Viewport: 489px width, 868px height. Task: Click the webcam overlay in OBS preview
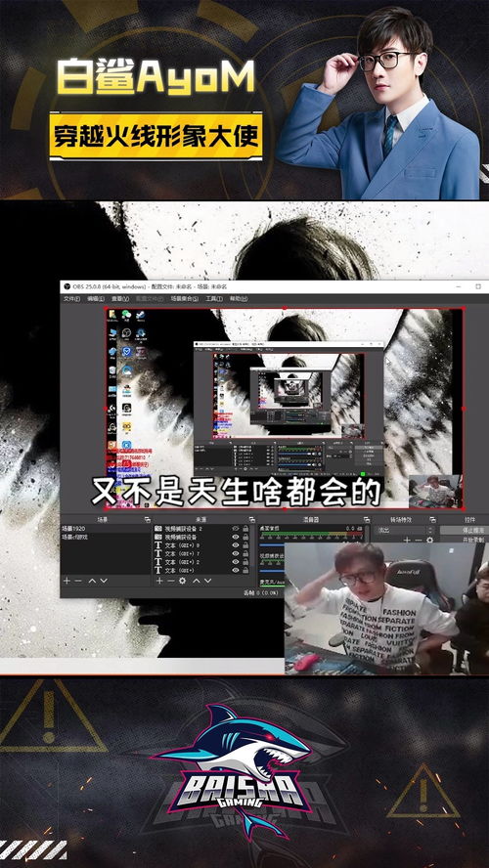(435, 491)
